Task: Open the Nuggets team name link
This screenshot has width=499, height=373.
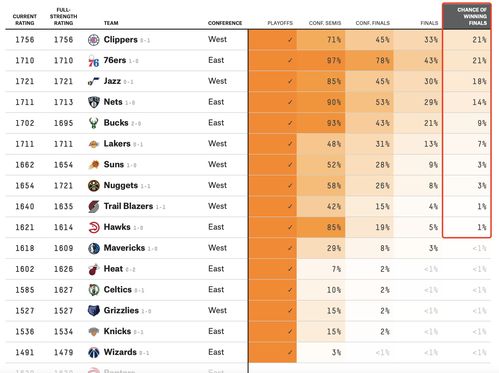Action: pos(121,185)
